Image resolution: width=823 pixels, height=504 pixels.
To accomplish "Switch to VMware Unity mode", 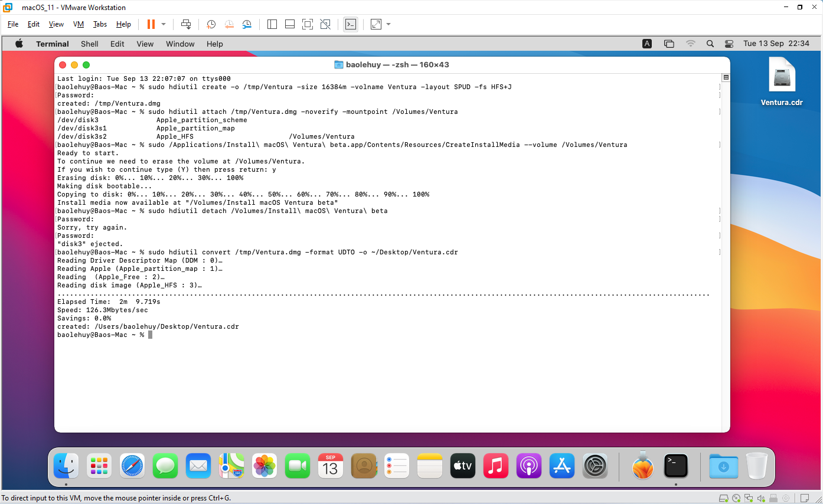I will pos(325,24).
